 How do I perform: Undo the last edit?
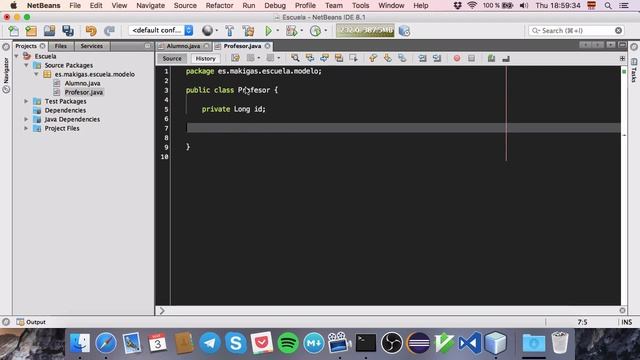(x=91, y=31)
